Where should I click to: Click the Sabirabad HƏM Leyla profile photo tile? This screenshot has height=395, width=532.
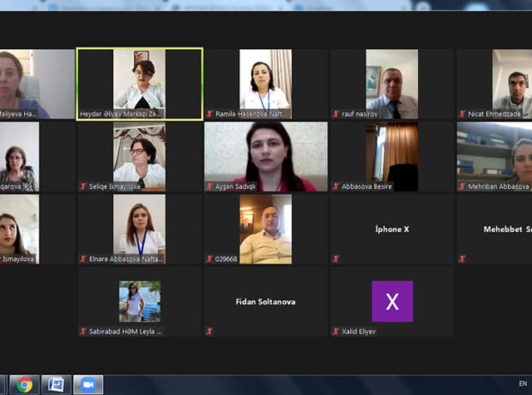140,301
